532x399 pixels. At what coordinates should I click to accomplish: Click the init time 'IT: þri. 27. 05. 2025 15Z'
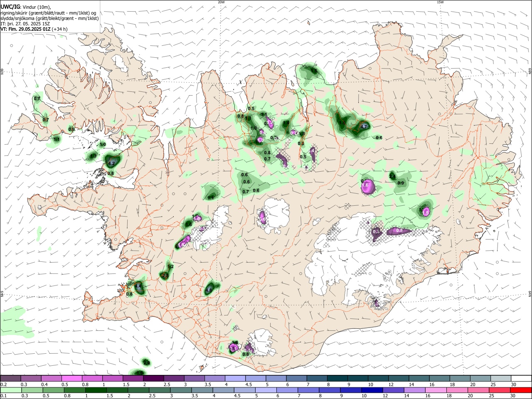tap(25, 24)
